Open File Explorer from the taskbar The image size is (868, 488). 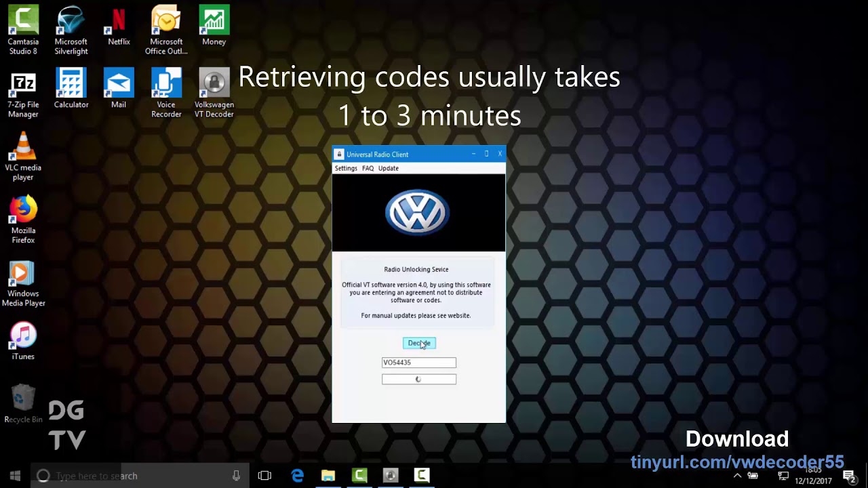click(x=328, y=476)
